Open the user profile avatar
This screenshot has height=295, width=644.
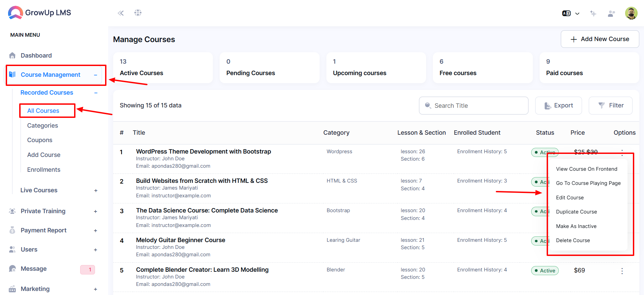pyautogui.click(x=631, y=13)
